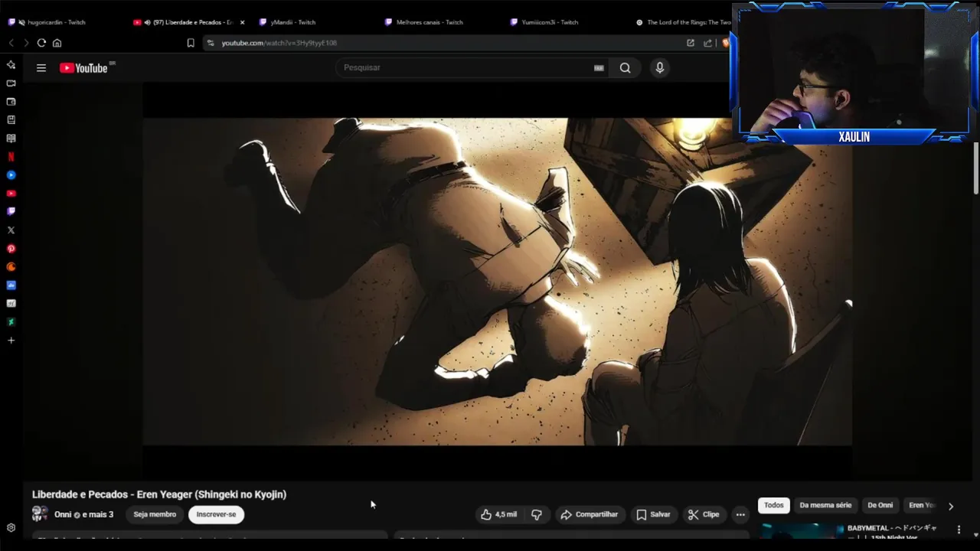Go forward with the browser forward arrow
Viewport: 980px width, 551px height.
[26, 43]
